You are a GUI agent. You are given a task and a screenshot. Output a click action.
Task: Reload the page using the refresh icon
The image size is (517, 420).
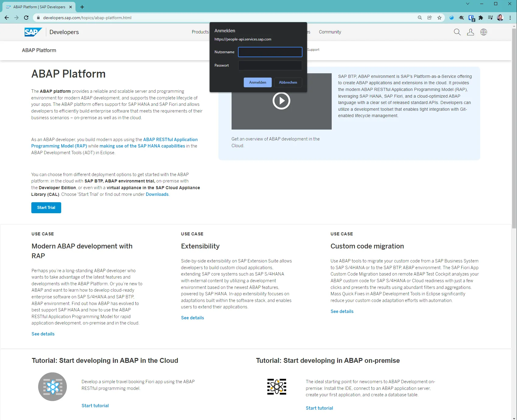[26, 18]
